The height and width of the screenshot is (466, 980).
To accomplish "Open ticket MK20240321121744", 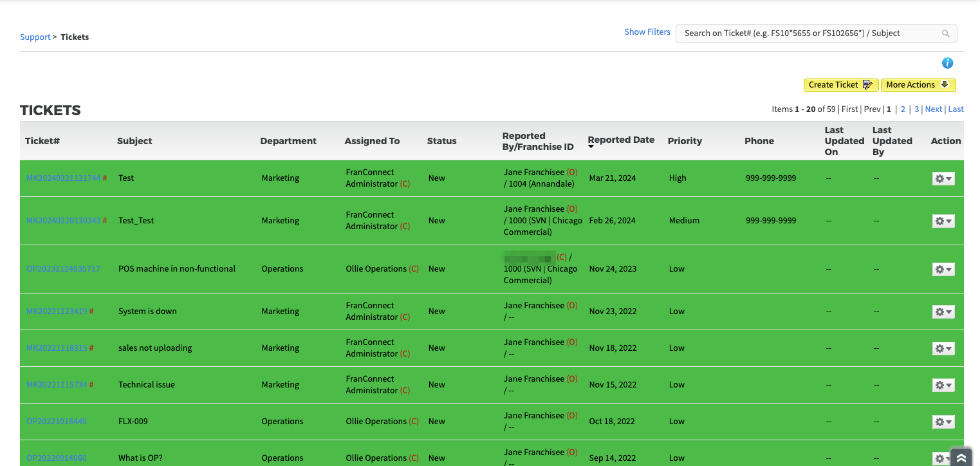I will click(64, 178).
